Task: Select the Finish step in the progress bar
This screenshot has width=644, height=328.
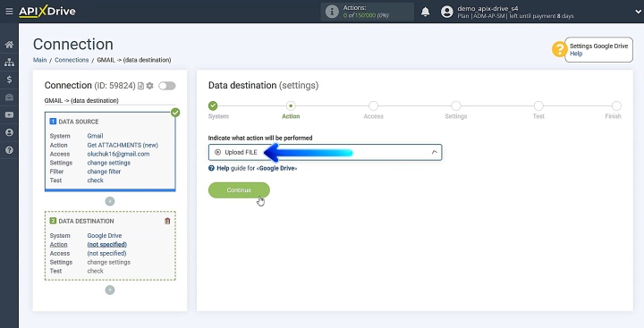Action: point(616,106)
